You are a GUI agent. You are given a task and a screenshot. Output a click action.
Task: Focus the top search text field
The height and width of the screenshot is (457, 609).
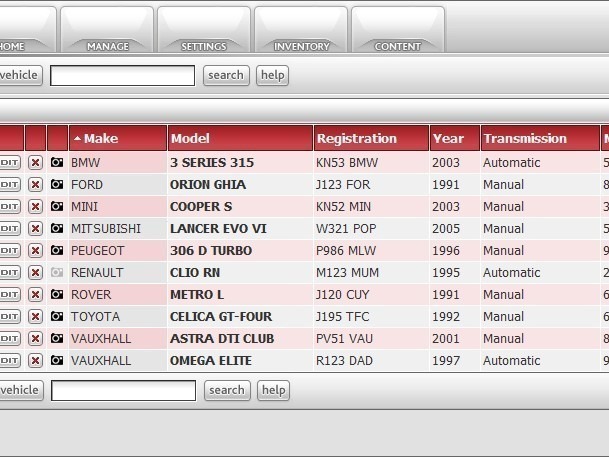click(x=122, y=75)
